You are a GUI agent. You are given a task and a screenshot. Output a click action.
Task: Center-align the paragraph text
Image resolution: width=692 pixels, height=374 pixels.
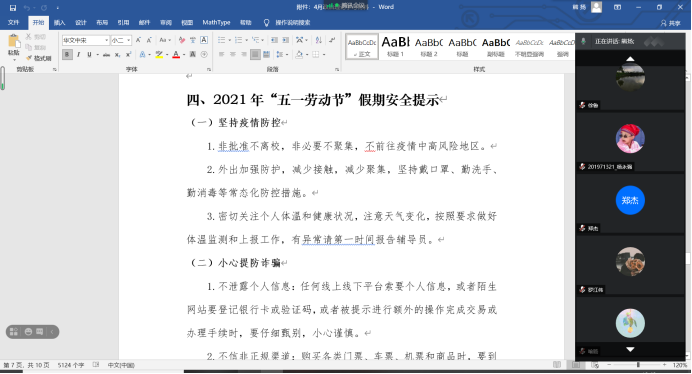pyautogui.click(x=233, y=54)
